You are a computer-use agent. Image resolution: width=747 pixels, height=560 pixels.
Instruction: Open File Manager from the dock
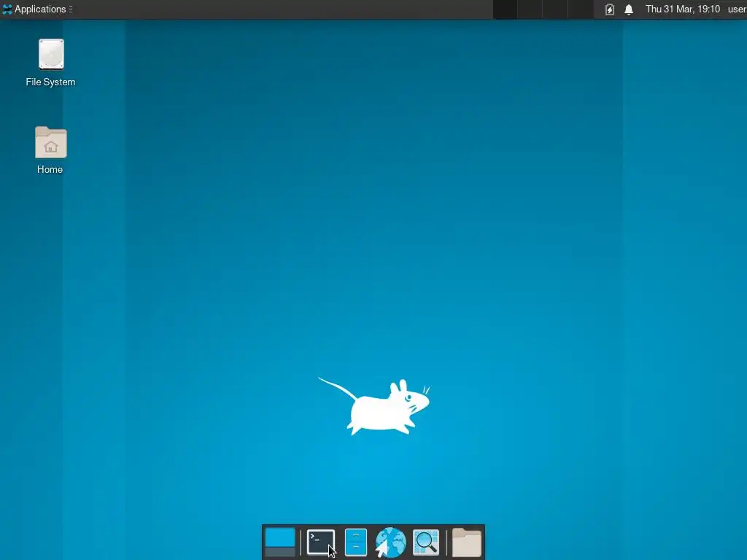[355, 542]
